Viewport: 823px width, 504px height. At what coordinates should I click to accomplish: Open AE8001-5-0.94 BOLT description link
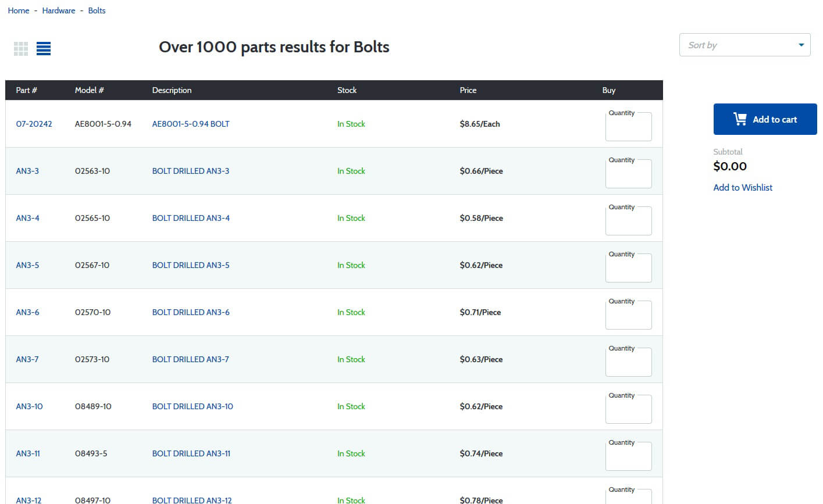click(x=191, y=124)
